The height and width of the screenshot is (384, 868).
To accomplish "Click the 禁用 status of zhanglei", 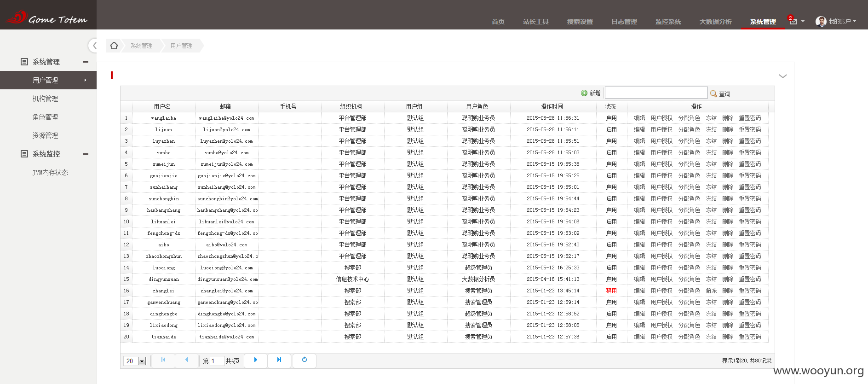I will [x=611, y=291].
